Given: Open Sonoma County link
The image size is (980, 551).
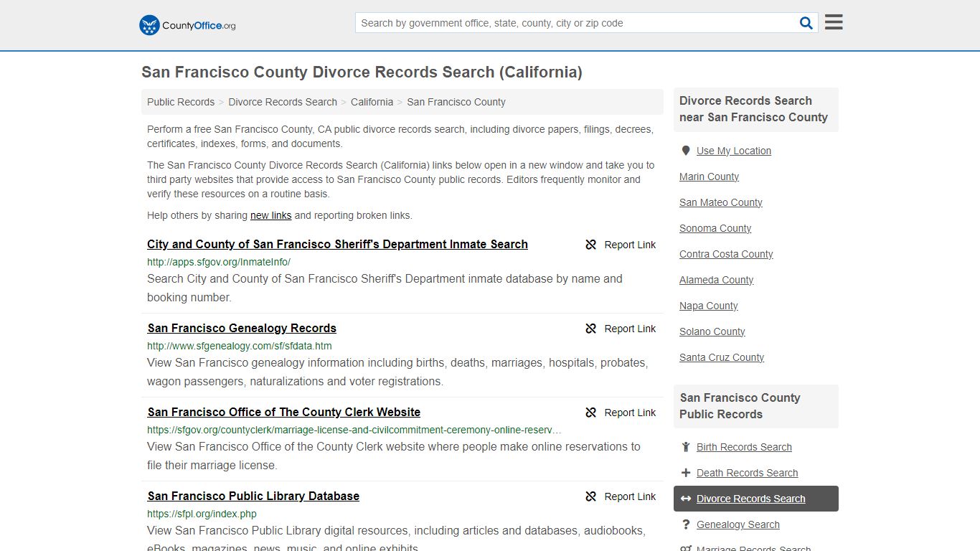Looking at the screenshot, I should pos(715,228).
